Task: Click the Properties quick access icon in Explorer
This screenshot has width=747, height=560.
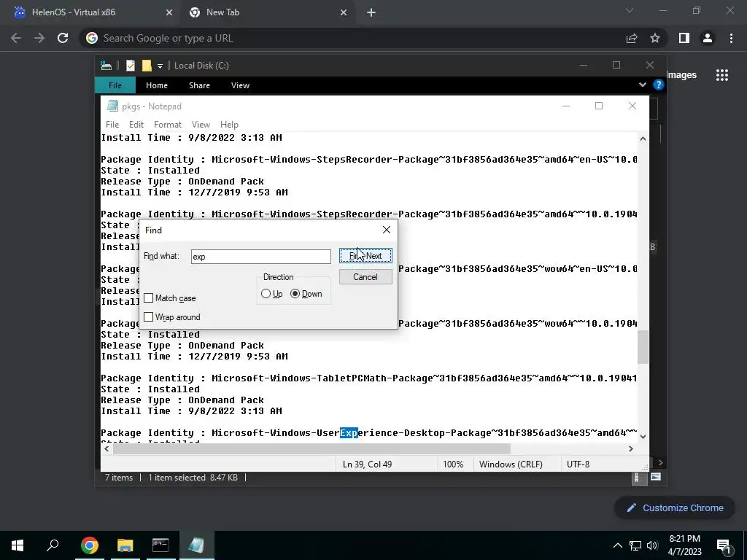Action: coord(130,66)
